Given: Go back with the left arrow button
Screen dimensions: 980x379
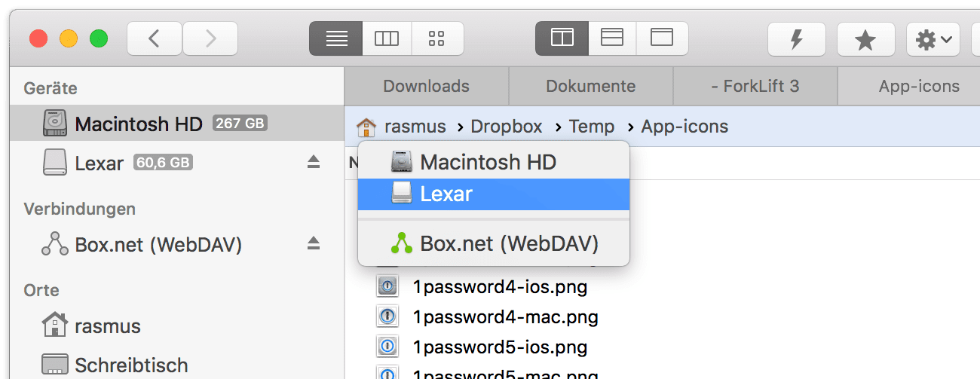Looking at the screenshot, I should pos(155,38).
